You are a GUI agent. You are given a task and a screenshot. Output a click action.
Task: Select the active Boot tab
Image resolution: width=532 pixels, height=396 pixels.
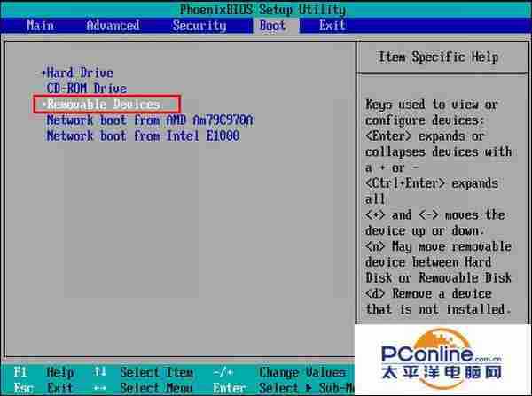point(272,26)
